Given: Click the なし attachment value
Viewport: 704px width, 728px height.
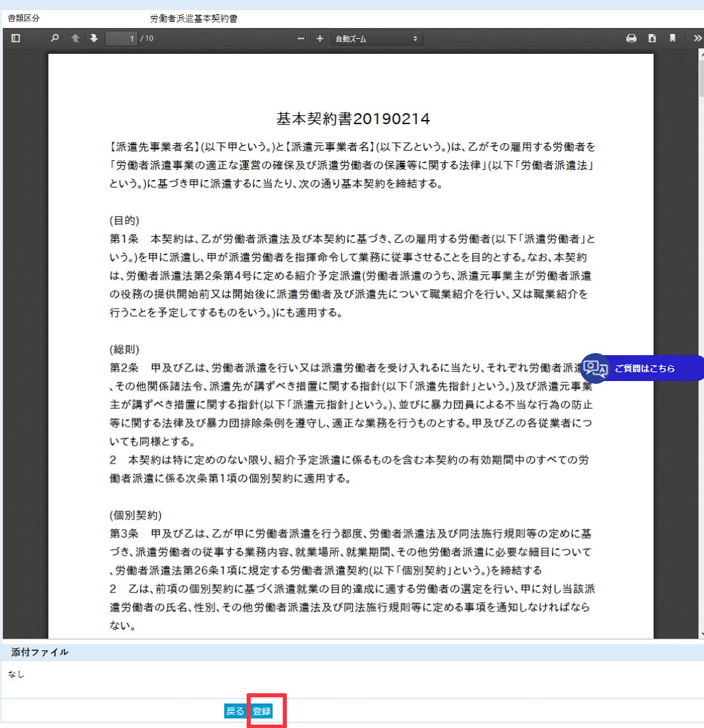Looking at the screenshot, I should pos(16,674).
